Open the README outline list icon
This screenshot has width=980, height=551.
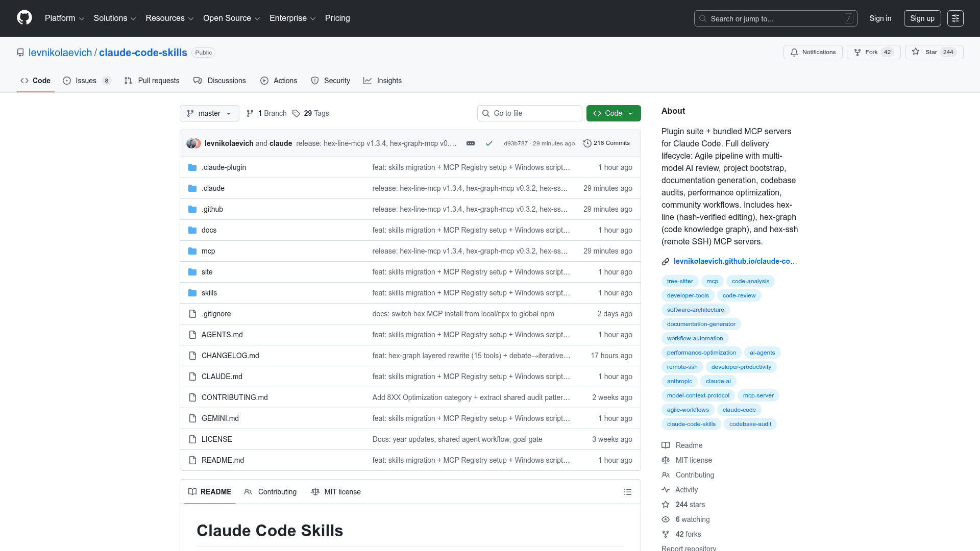click(x=627, y=492)
